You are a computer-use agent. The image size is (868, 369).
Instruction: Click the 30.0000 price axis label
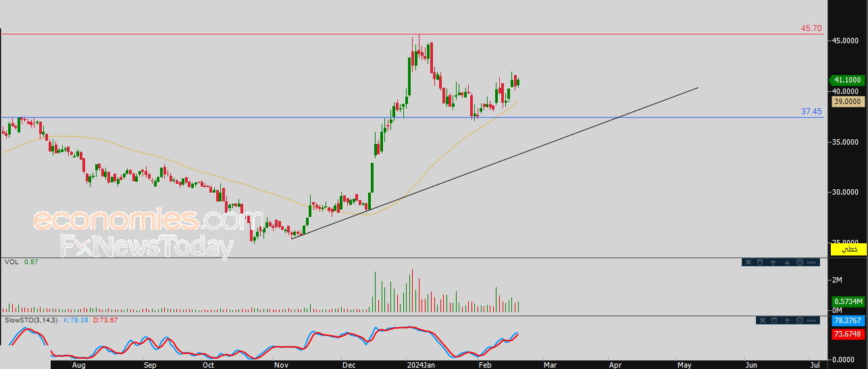click(x=844, y=192)
